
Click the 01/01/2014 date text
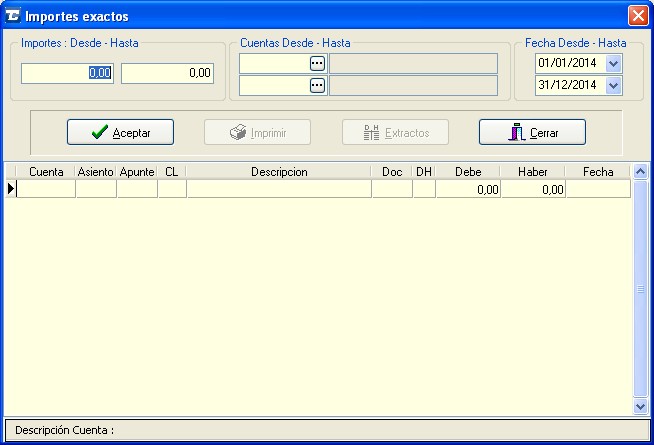click(x=567, y=63)
